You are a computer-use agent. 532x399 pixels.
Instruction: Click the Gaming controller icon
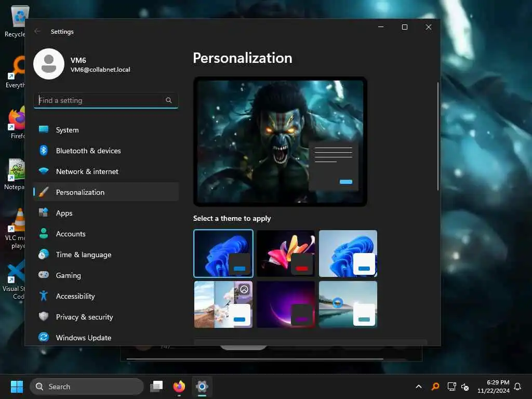pyautogui.click(x=44, y=275)
